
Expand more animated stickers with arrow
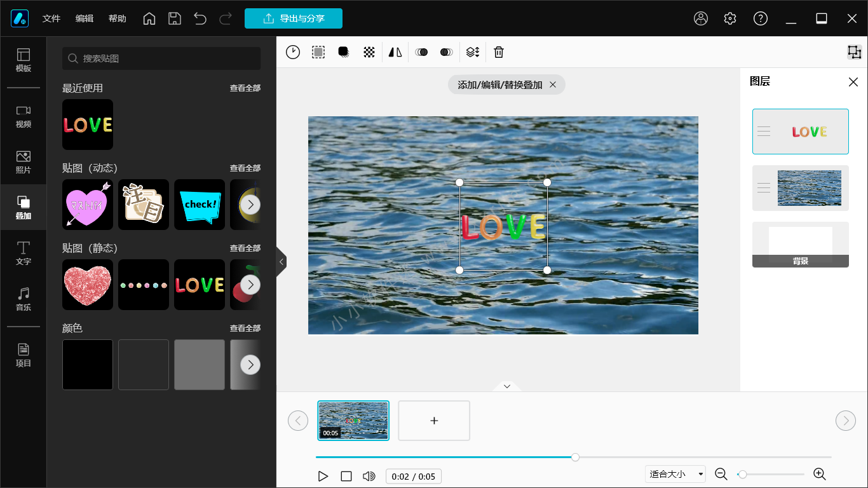pos(250,205)
